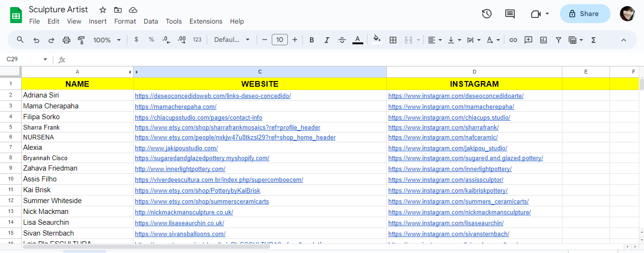Format as percent

[151, 40]
